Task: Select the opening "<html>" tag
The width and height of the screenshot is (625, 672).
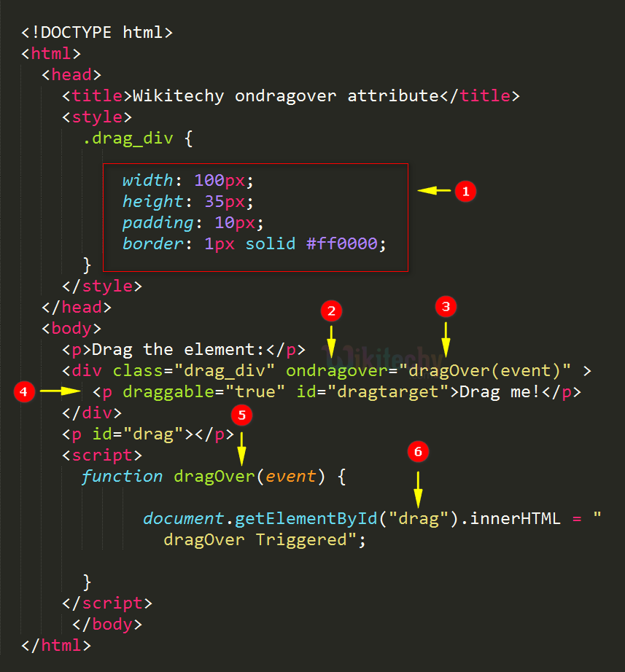Action: (51, 54)
